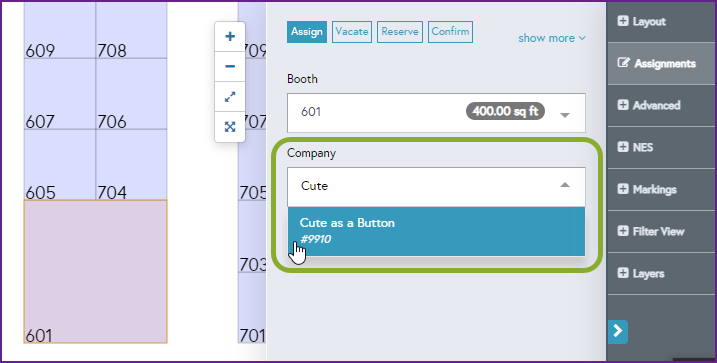Click the show more link
Image resolution: width=717 pixels, height=363 pixels.
pos(551,38)
